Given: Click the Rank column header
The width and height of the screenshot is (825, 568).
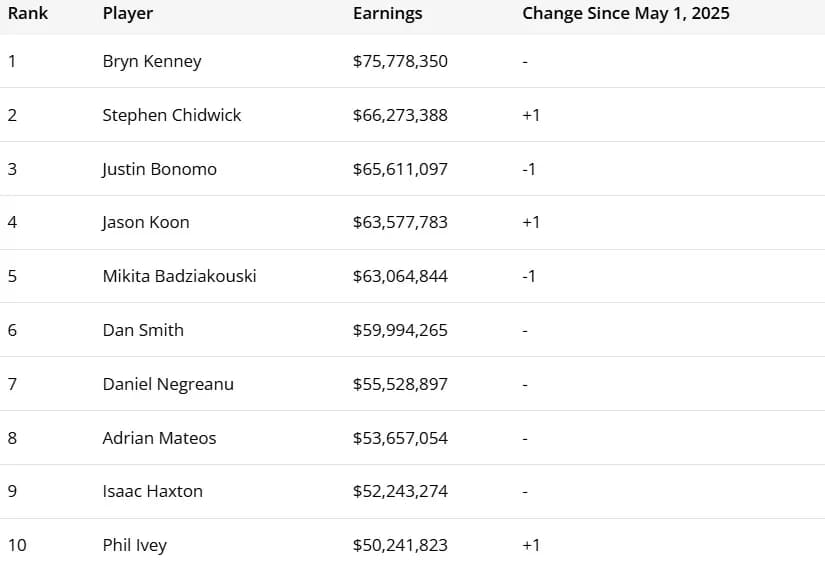Looking at the screenshot, I should click(28, 14).
